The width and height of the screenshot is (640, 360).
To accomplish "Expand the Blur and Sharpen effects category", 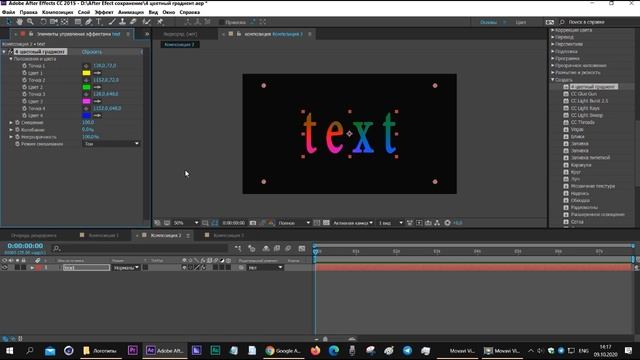I will 553,73.
